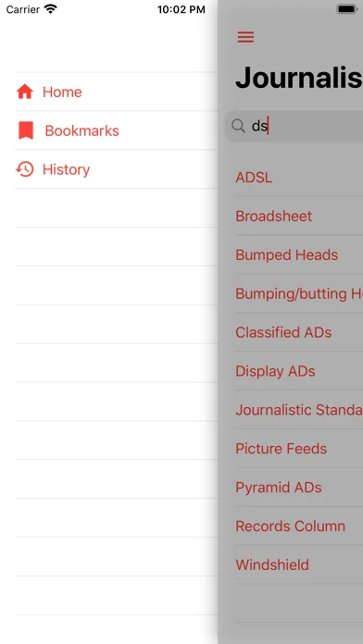
Task: Click the History clock icon
Action: click(25, 169)
